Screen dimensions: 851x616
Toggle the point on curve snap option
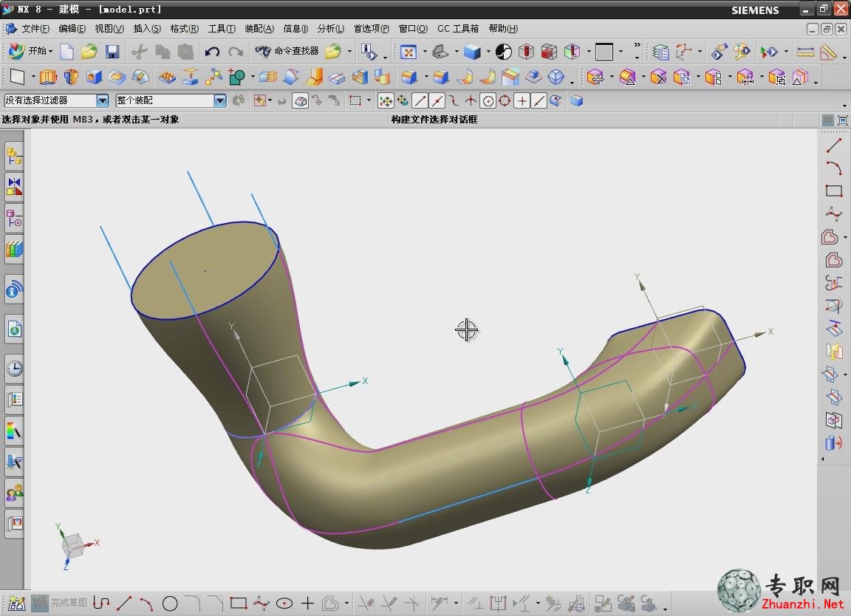[x=539, y=101]
